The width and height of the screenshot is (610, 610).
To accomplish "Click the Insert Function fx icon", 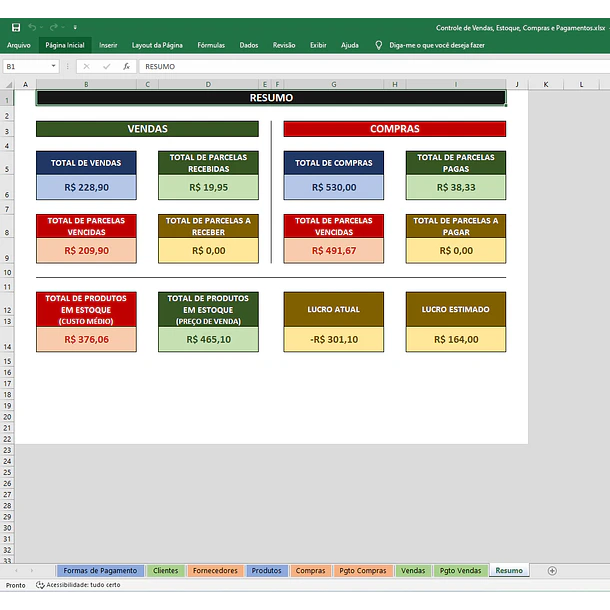I will coord(126,67).
